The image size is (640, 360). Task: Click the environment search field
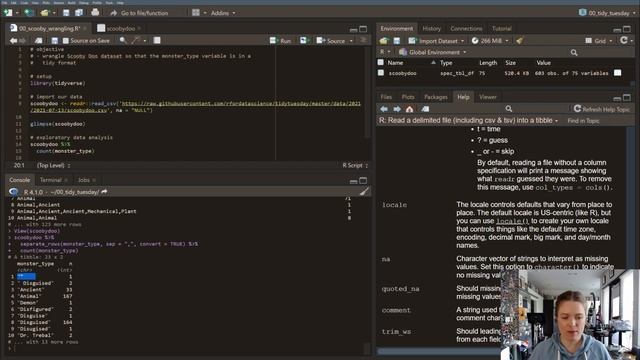[601, 52]
